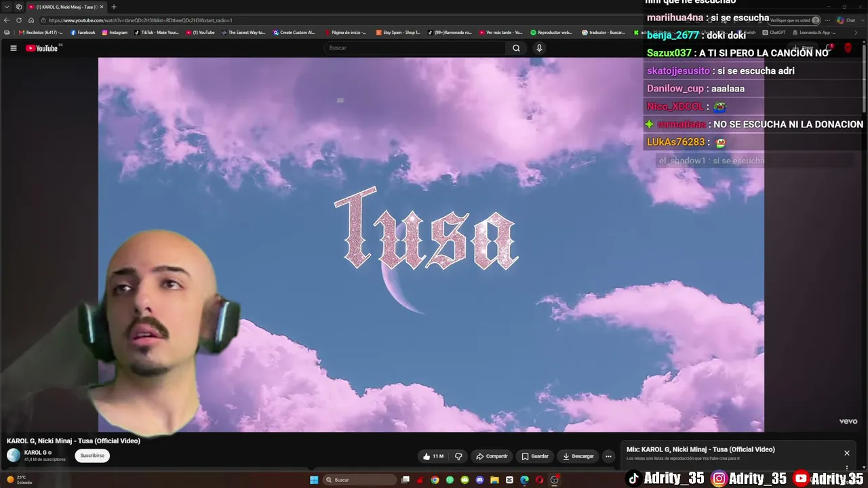
Task: Open the Create Custom AI bookmark
Action: click(x=294, y=33)
